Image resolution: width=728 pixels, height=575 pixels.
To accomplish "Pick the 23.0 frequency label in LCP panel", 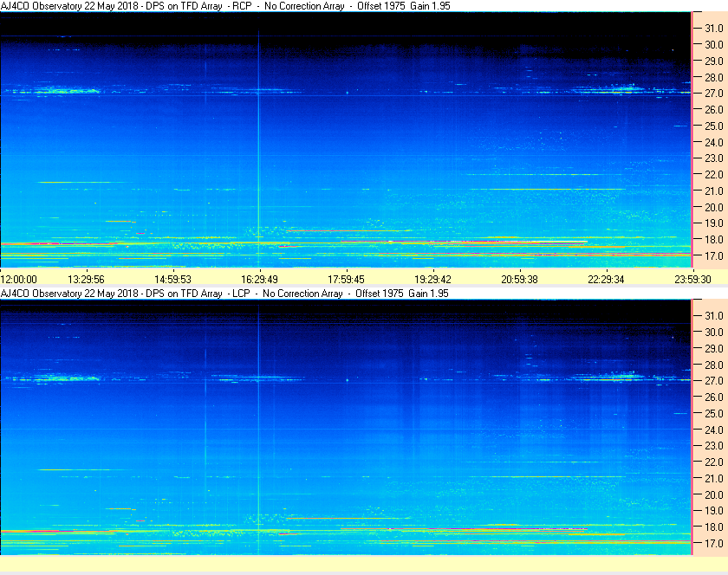I will point(714,445).
